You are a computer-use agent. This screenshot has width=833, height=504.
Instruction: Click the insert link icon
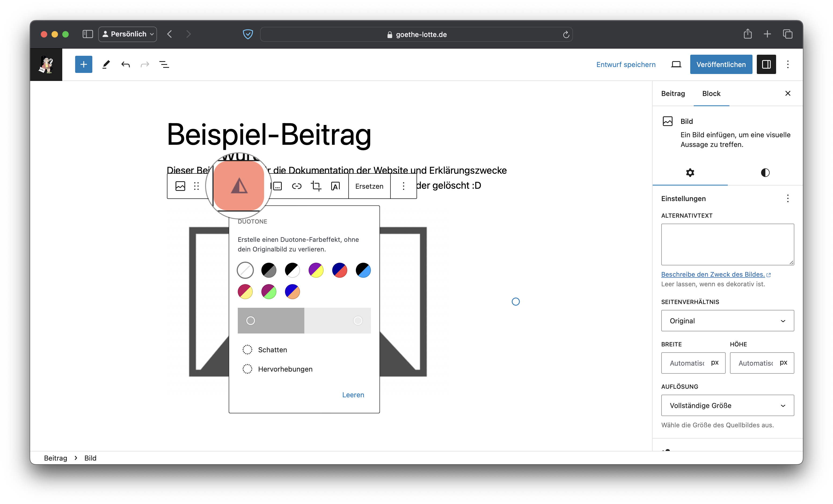(x=297, y=186)
